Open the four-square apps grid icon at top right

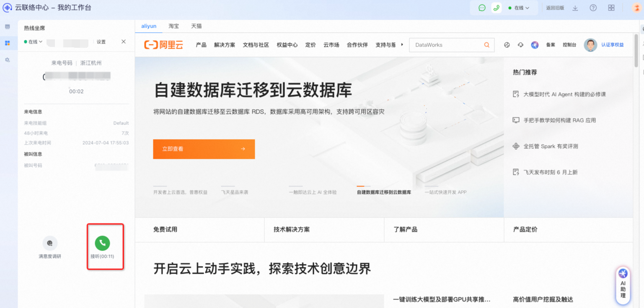pos(611,8)
